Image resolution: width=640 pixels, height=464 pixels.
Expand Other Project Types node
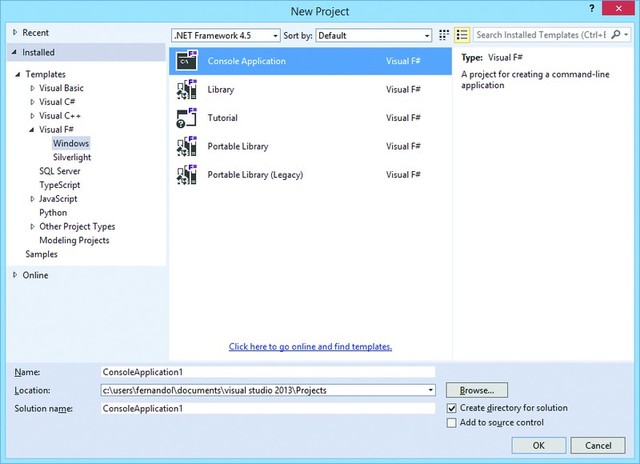pos(32,226)
